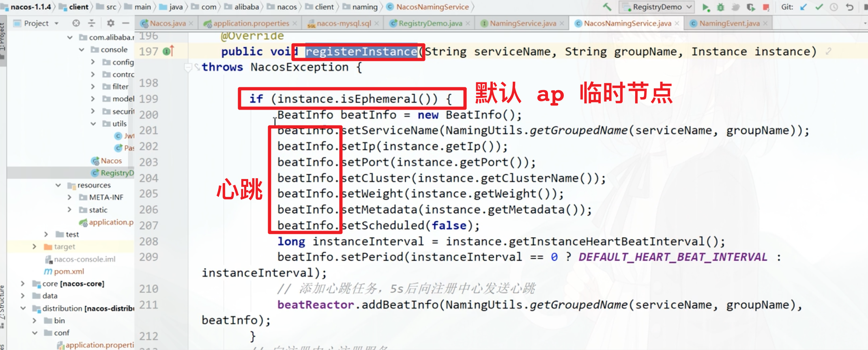Open the RegistryDemo run configuration dropdown
Image resolution: width=868 pixels, height=350 pixels.
657,7
